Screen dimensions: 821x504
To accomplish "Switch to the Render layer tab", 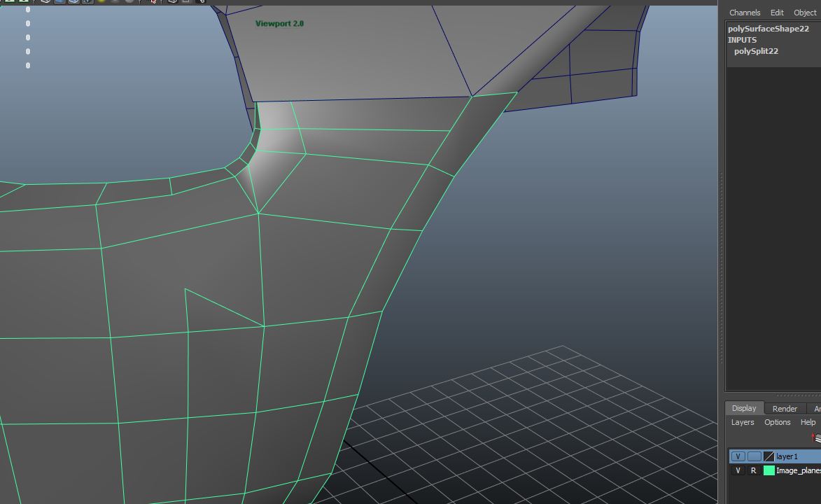I will (785, 408).
